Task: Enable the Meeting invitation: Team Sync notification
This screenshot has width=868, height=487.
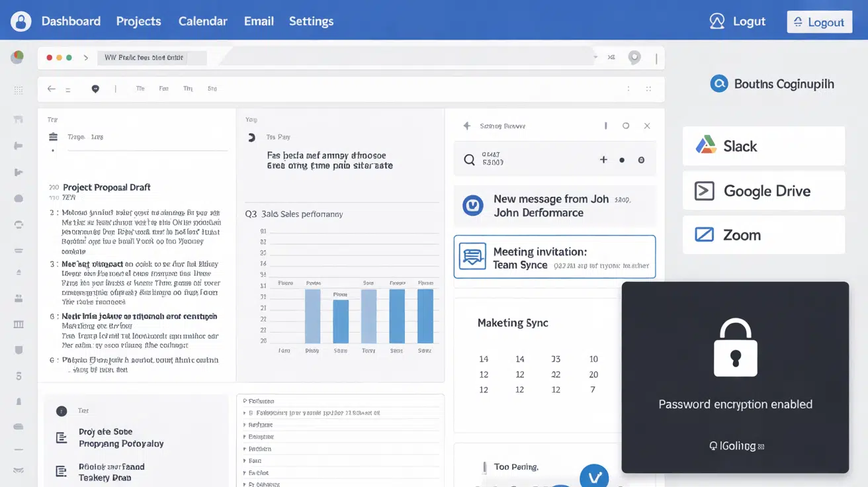Action: [554, 256]
